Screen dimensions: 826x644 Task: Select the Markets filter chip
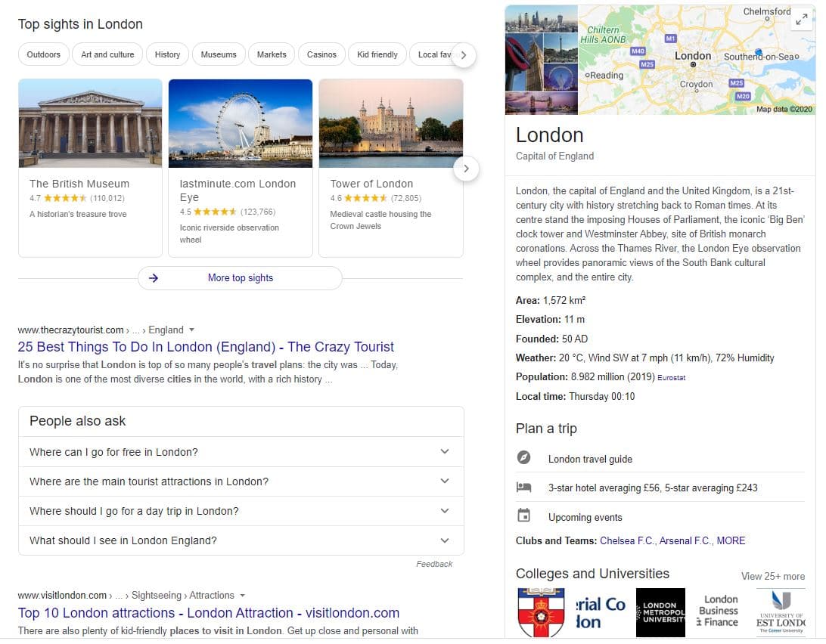pyautogui.click(x=272, y=54)
